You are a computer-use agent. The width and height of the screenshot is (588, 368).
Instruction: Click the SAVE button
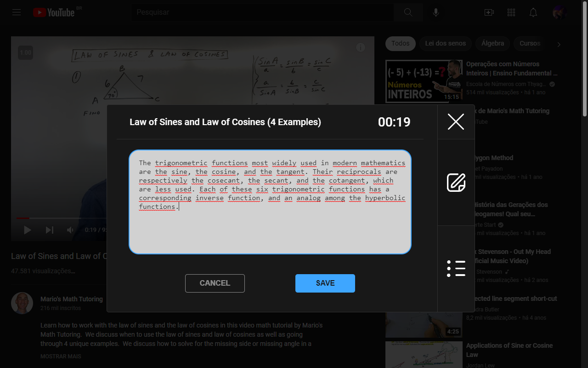(325, 283)
